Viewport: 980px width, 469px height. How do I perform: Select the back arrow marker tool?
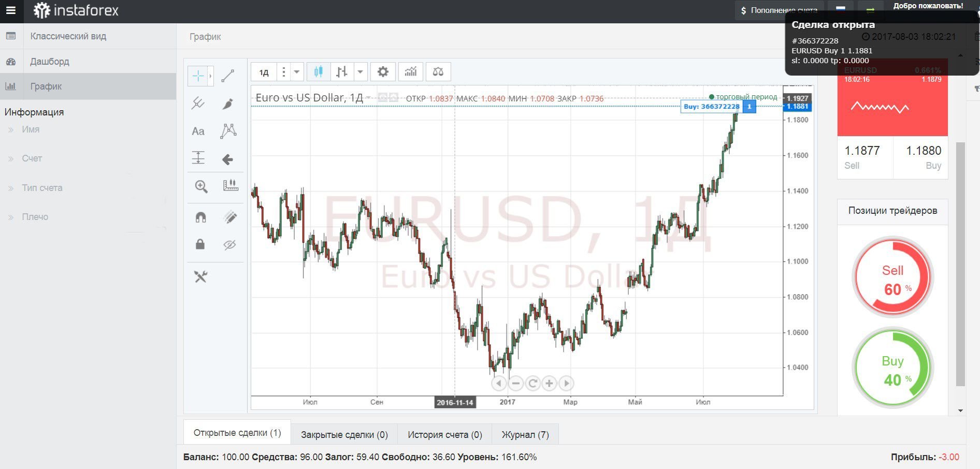coord(228,159)
